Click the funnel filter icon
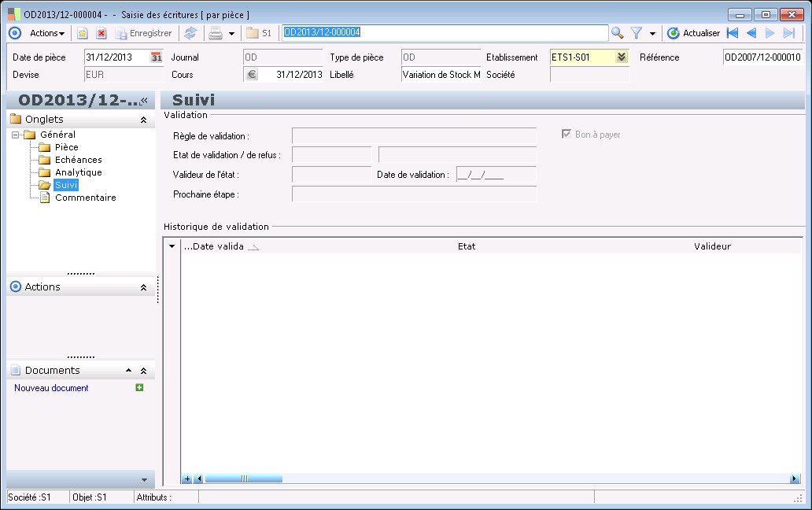The height and width of the screenshot is (510, 812). 637,33
